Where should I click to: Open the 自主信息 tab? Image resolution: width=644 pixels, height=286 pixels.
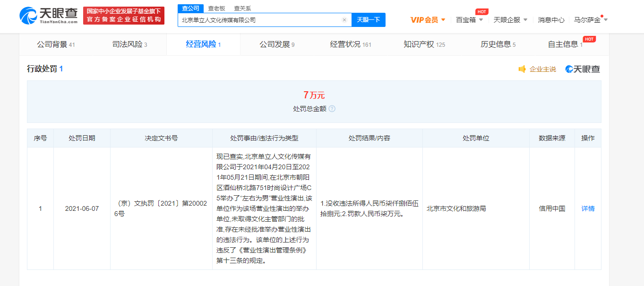tap(565, 44)
